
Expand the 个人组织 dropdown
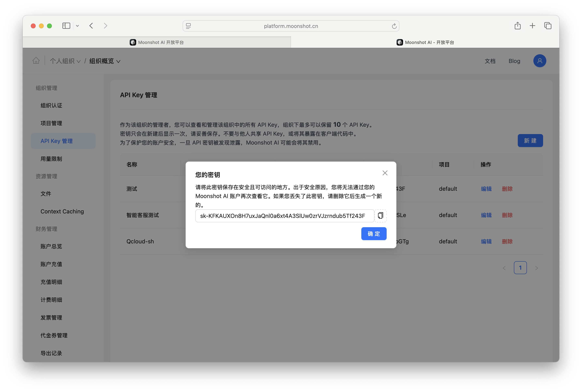click(x=65, y=61)
